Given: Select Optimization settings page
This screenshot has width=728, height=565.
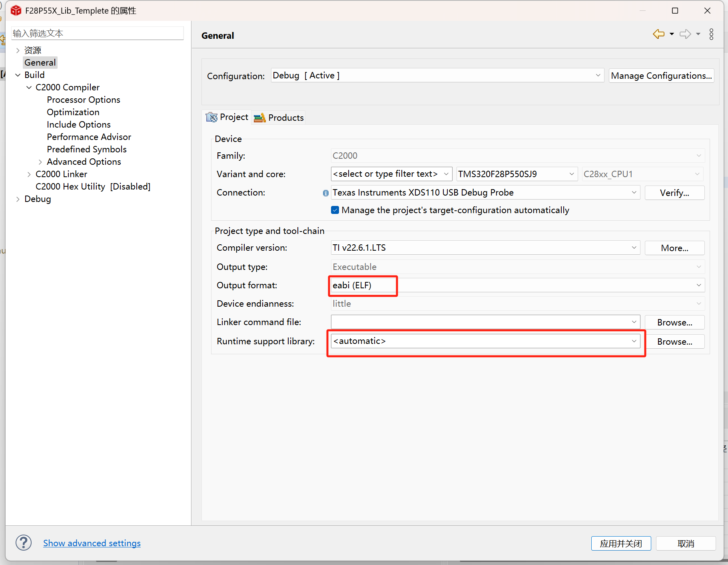Looking at the screenshot, I should pos(73,112).
